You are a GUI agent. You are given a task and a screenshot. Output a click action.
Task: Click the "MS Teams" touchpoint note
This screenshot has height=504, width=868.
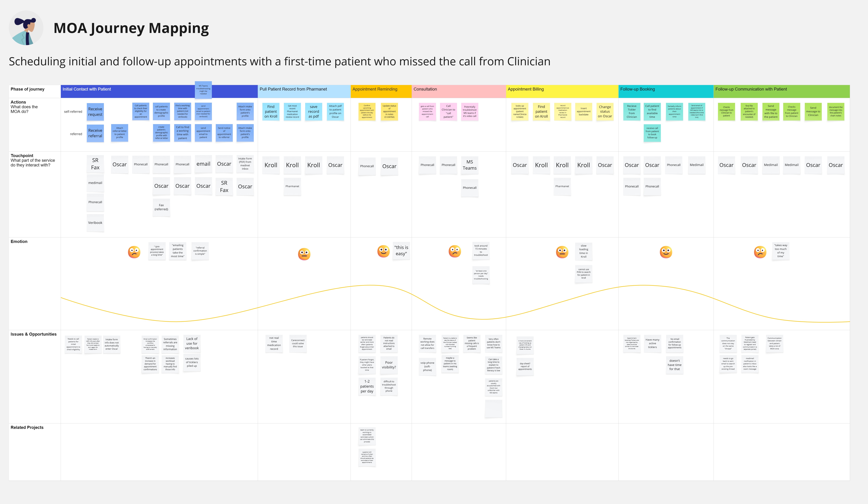click(470, 165)
